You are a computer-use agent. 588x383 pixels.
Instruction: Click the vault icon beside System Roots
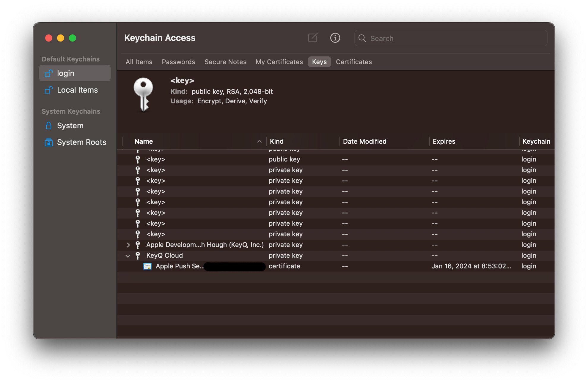[49, 142]
